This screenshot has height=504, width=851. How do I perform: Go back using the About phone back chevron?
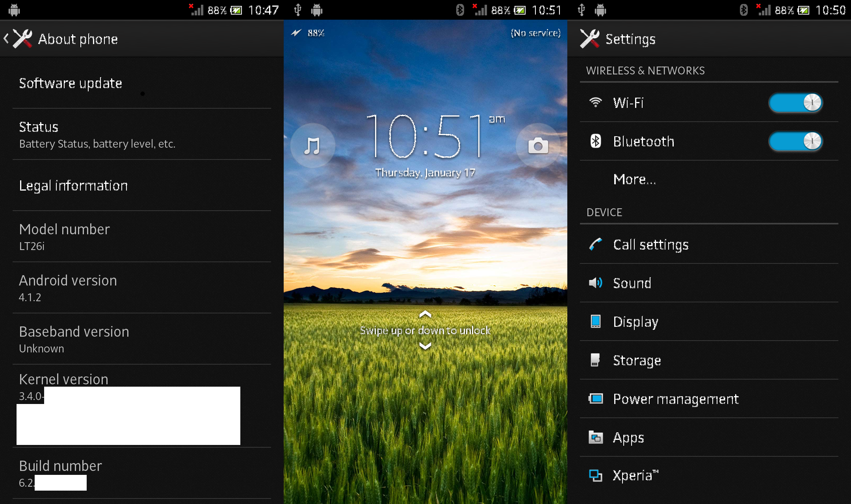coord(6,39)
